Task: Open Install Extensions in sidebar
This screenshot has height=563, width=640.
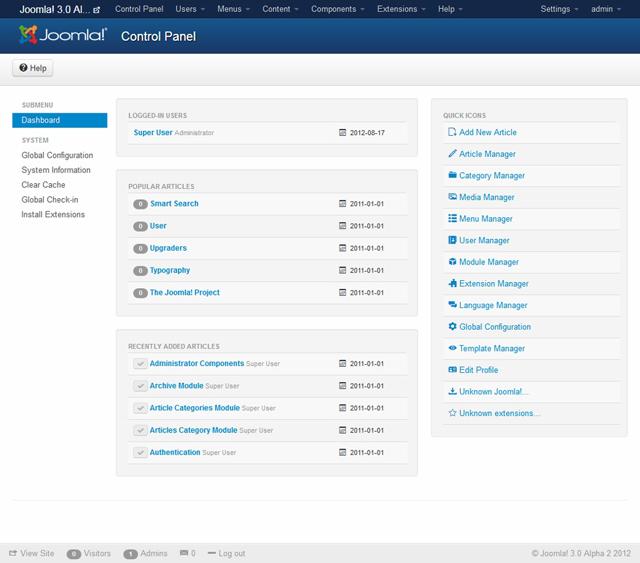Action: tap(53, 214)
